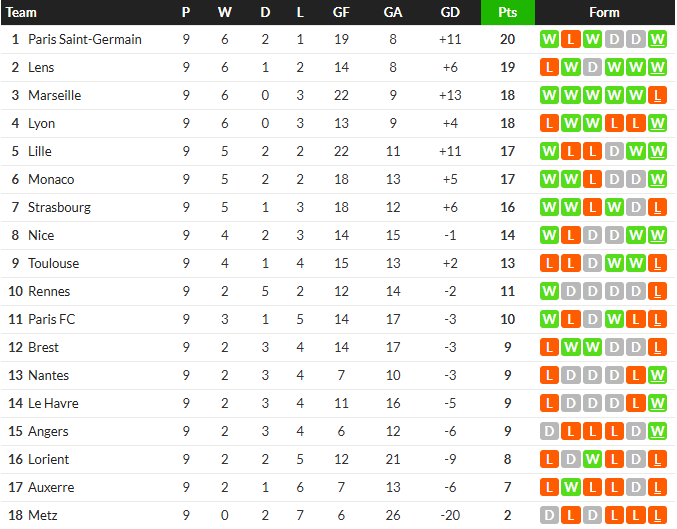677x529 pixels.
Task: Select the Monaco table row
Action: [338, 180]
